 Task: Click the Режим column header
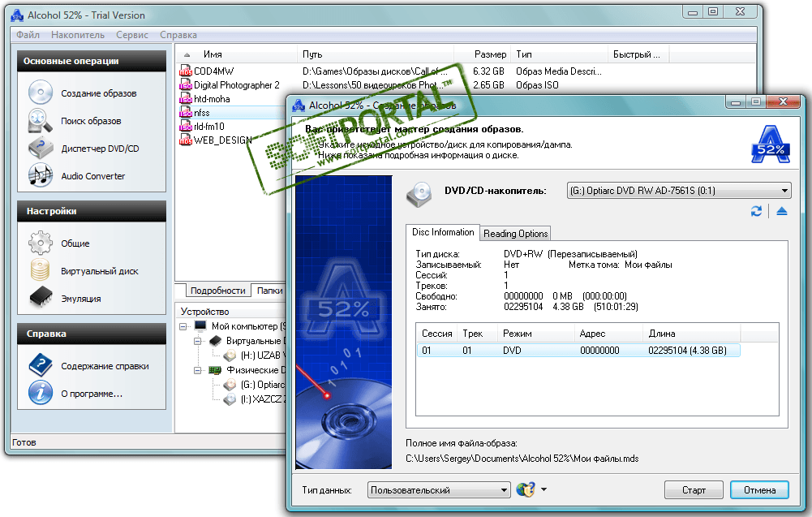[536, 334]
